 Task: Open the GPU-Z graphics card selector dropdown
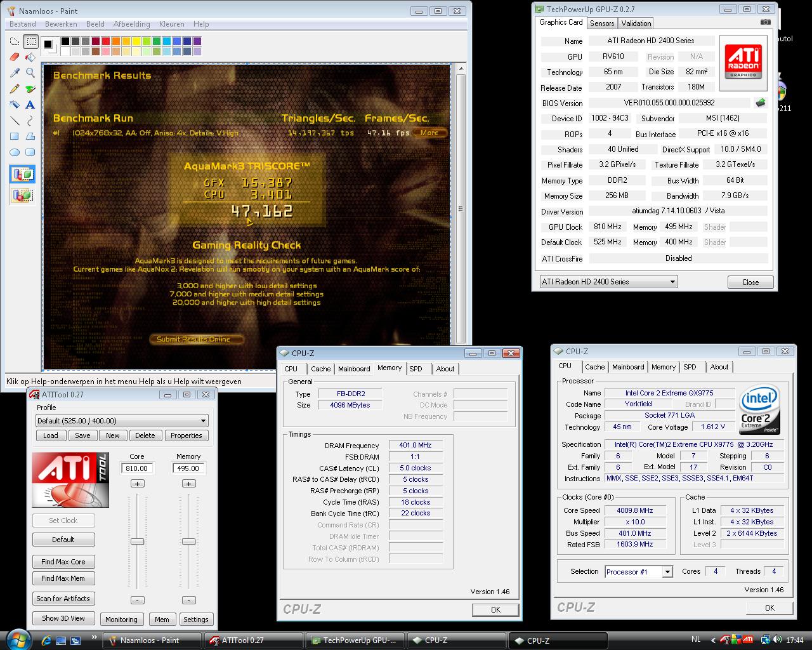pyautogui.click(x=608, y=282)
